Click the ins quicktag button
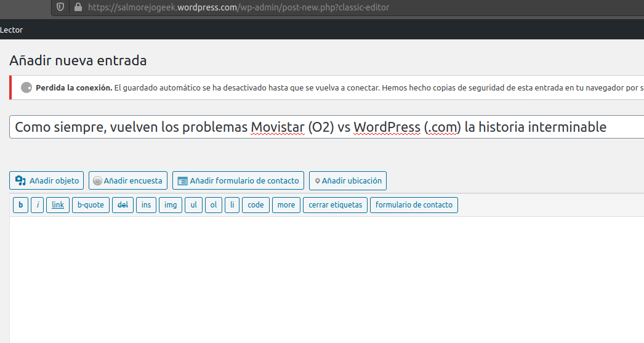 (146, 205)
